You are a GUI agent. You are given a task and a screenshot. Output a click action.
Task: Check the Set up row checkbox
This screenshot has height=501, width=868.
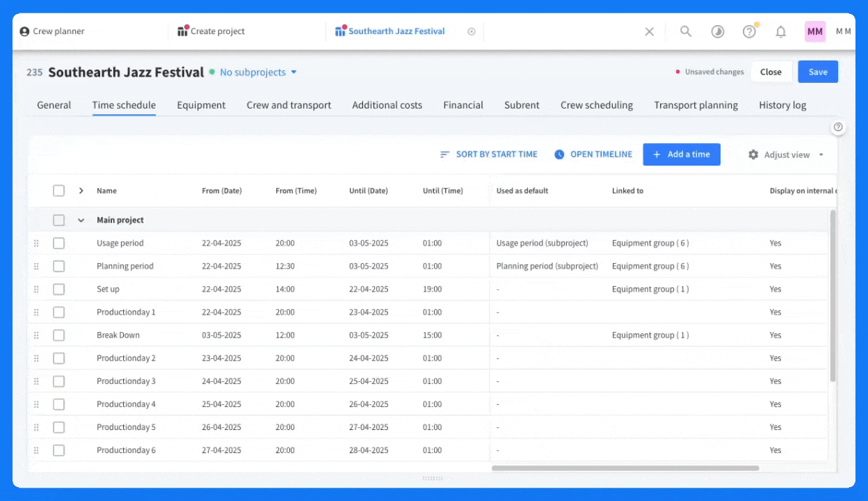(x=58, y=289)
